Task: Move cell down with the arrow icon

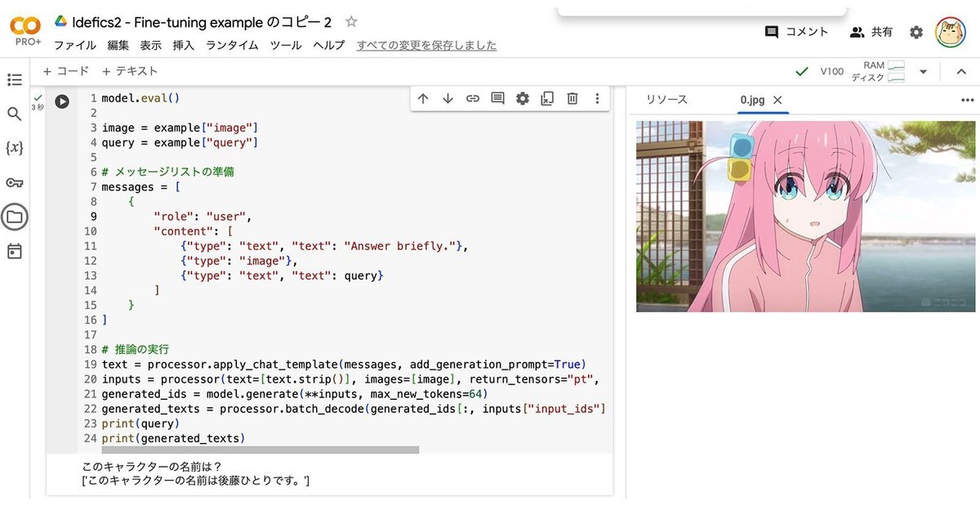Action: 448,99
